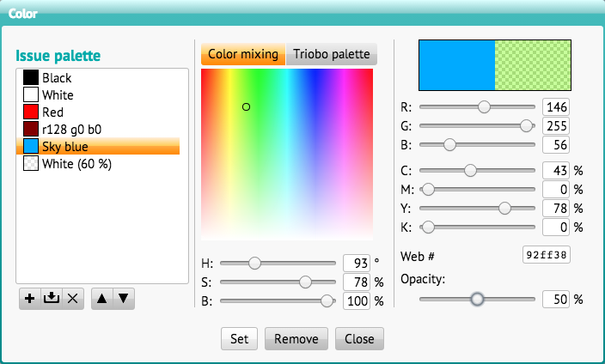Move the selected color up with the up arrow
This screenshot has width=605, height=364.
tap(102, 299)
